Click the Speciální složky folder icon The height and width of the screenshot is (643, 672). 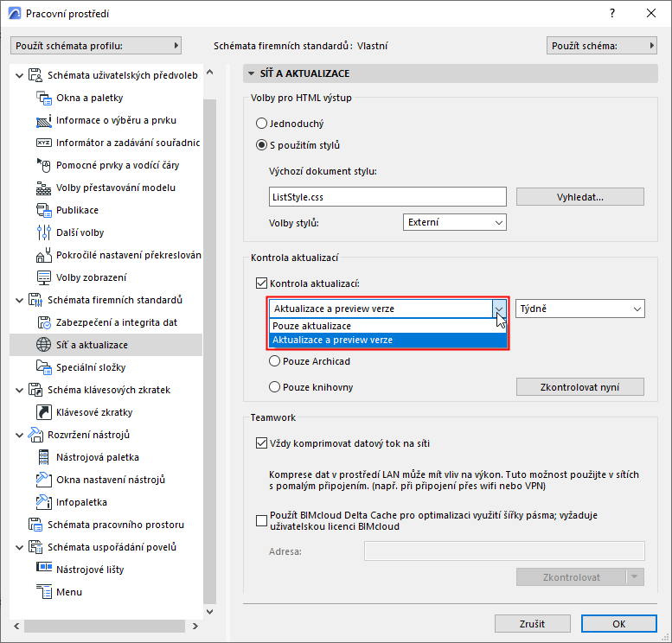point(44,367)
